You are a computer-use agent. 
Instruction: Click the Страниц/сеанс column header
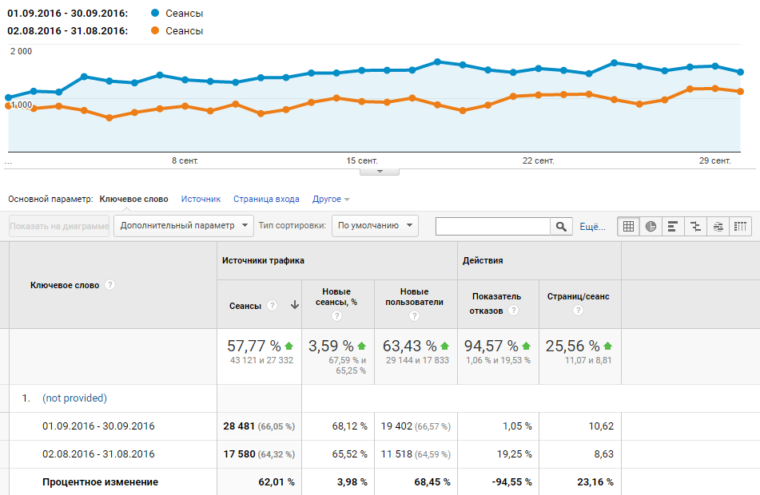pos(578,296)
